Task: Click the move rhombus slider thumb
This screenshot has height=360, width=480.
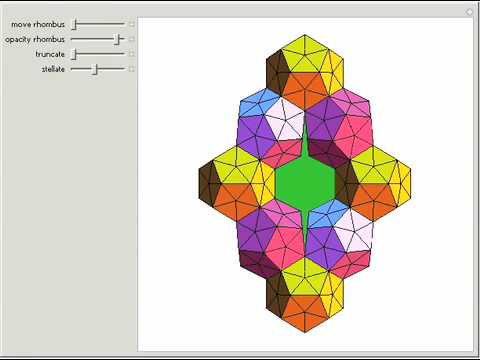Action: (75, 24)
